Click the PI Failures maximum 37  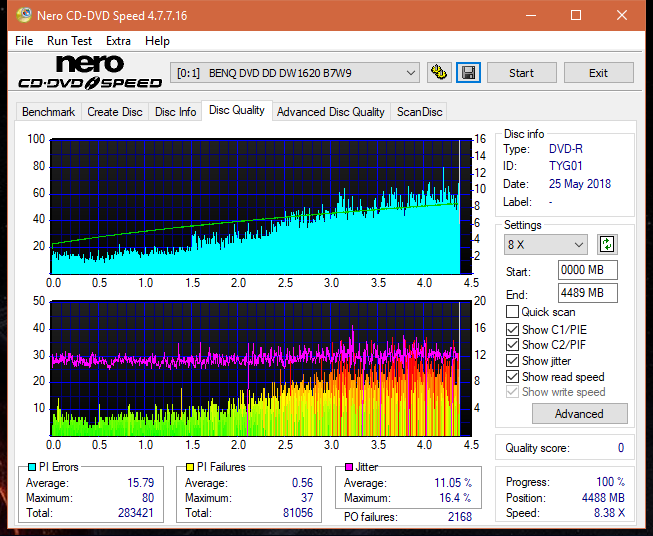click(x=307, y=498)
